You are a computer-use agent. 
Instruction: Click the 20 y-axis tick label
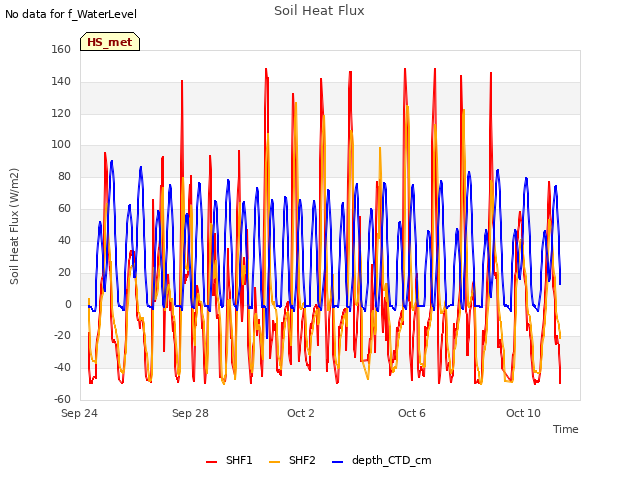tap(64, 272)
